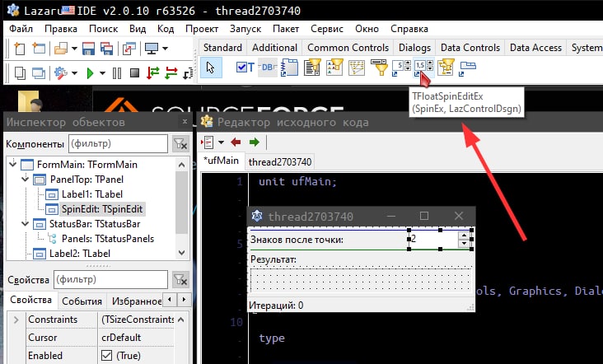Select Panels: TStatusPanels tree item
The width and height of the screenshot is (603, 364).
tap(108, 239)
